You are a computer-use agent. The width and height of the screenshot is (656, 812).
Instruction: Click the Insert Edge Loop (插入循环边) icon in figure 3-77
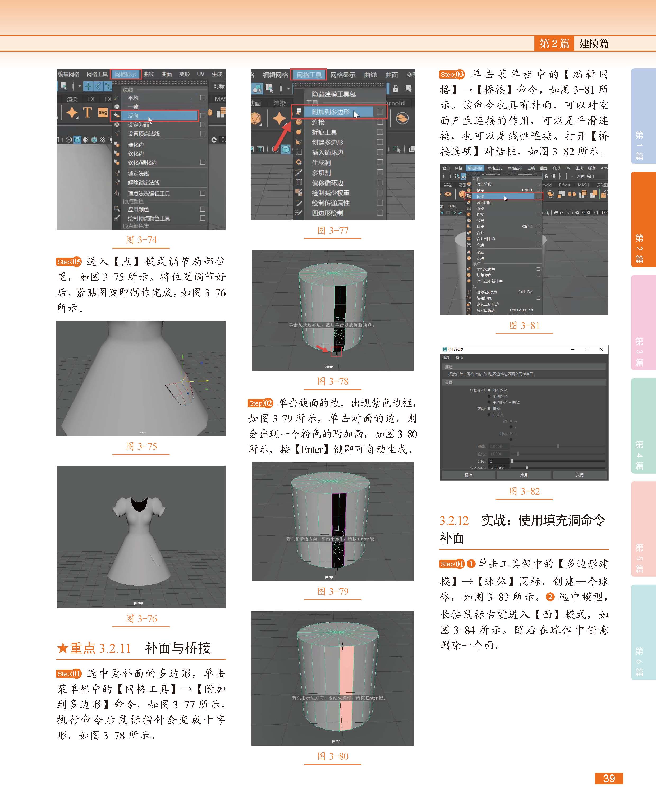tap(299, 152)
